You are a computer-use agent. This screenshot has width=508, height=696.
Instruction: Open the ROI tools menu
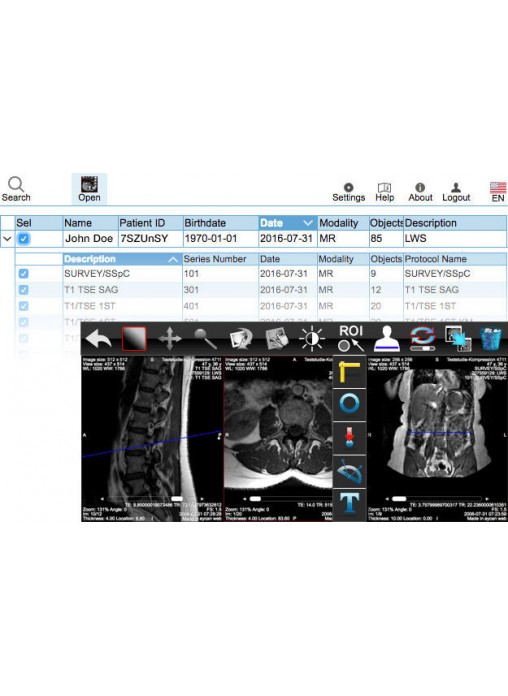[351, 338]
